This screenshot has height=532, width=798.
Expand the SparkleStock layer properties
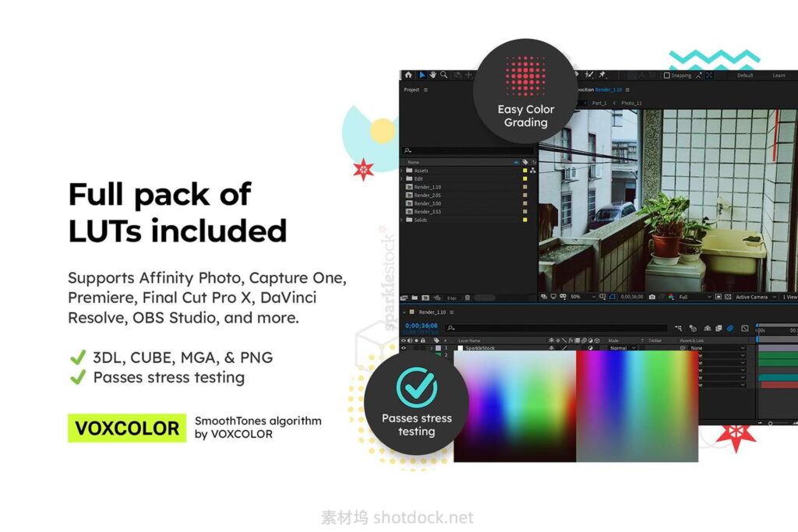(432, 348)
